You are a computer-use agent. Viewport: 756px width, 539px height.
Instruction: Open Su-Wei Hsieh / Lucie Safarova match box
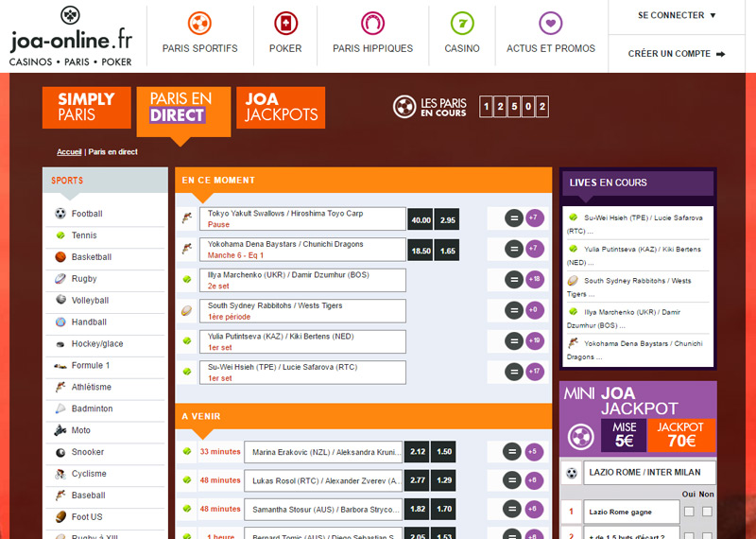(302, 373)
